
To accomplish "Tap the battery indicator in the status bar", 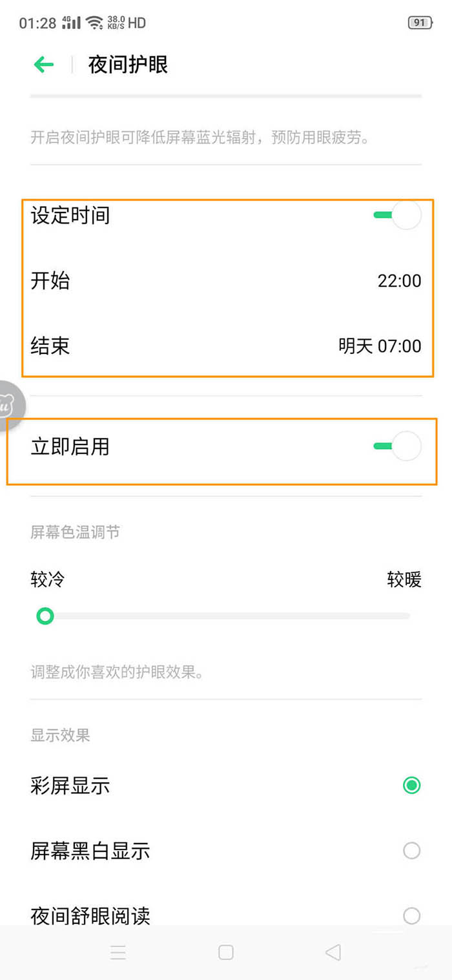I will 420,23.
